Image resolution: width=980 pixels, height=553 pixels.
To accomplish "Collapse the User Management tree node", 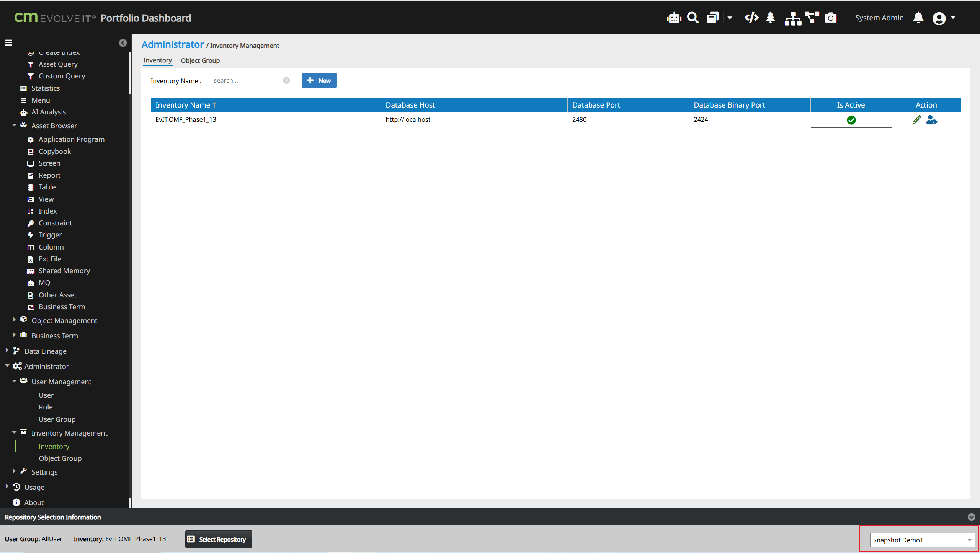I will point(14,381).
